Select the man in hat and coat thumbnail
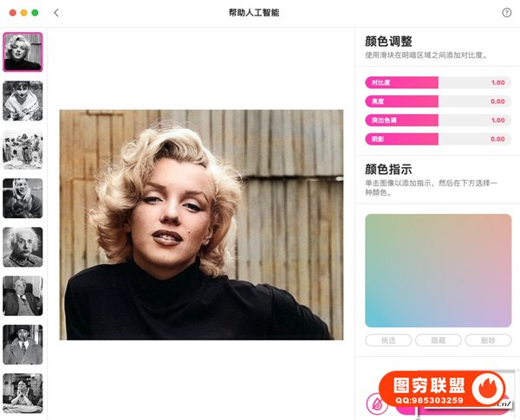 (x=23, y=345)
